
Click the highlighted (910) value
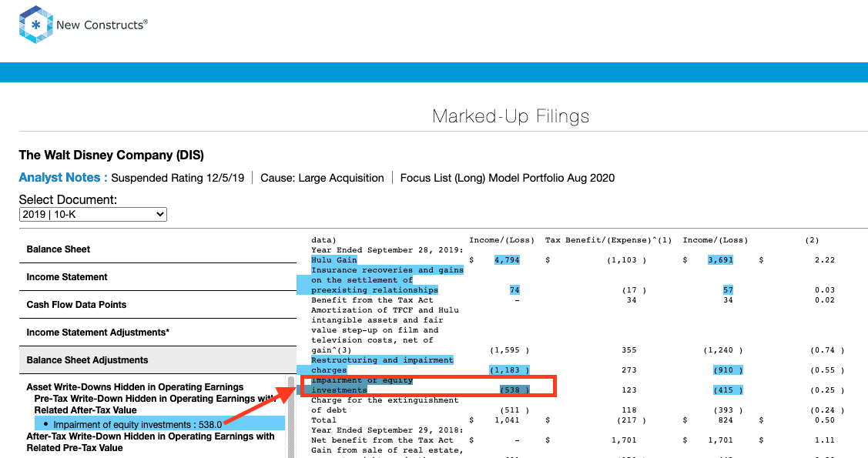click(x=728, y=370)
